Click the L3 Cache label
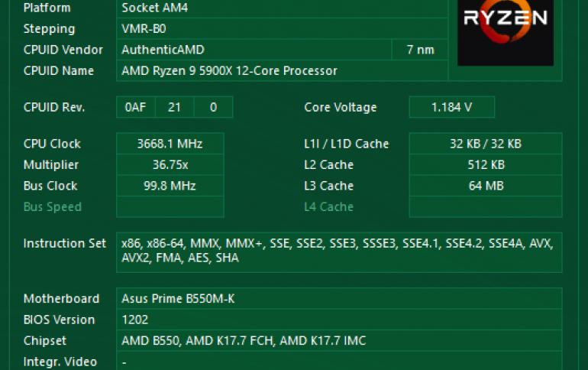588x370 pixels. [329, 186]
